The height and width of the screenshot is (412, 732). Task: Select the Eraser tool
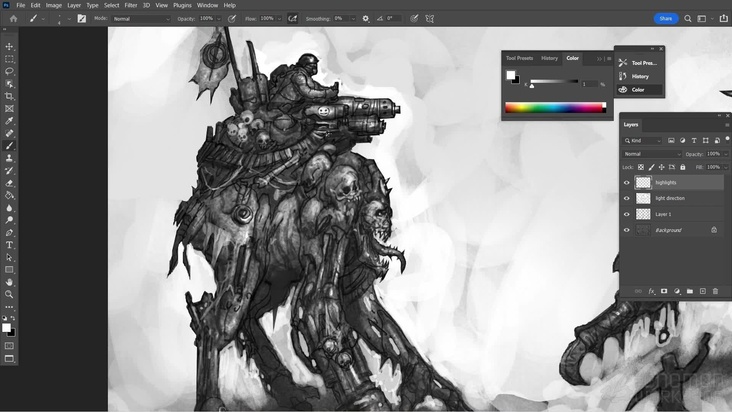9,183
